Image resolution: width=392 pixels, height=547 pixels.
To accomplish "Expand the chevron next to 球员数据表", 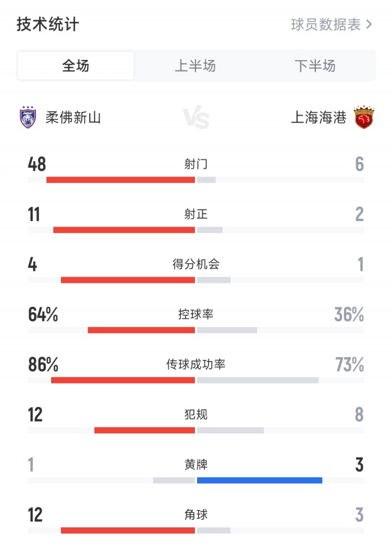I will (x=370, y=25).
